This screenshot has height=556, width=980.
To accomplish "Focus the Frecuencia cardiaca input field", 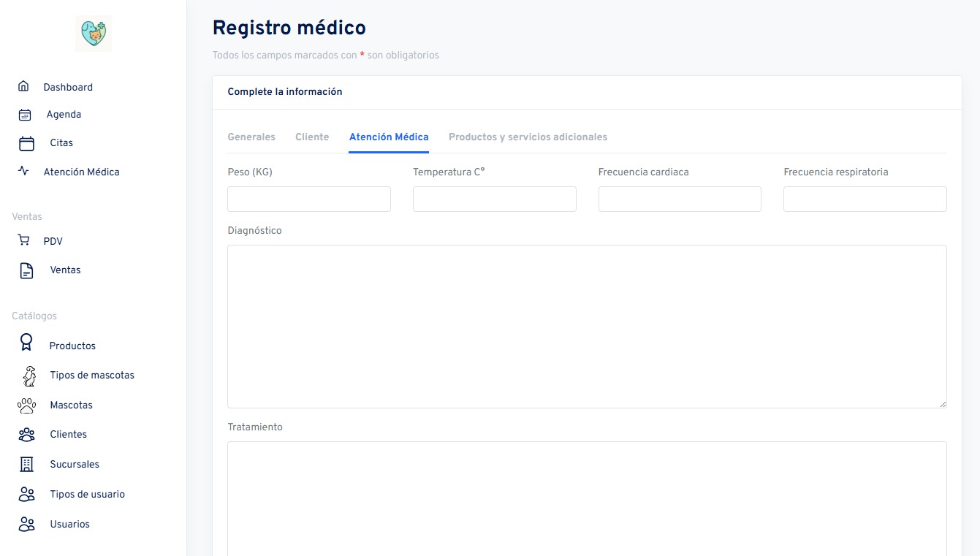I will 680,199.
